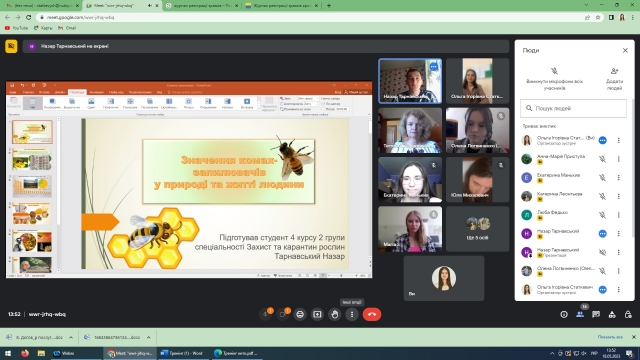Open the meeting details info icon
The width and height of the screenshot is (640, 360).
pyautogui.click(x=564, y=314)
